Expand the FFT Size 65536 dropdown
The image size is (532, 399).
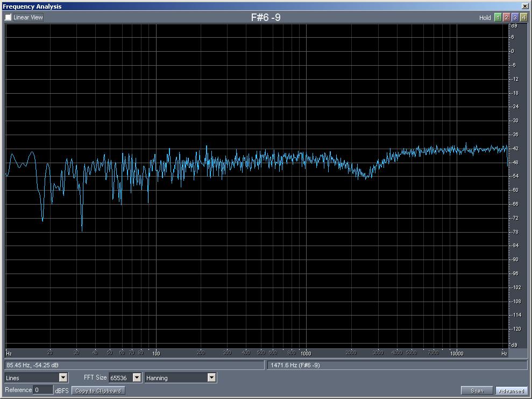pos(137,378)
